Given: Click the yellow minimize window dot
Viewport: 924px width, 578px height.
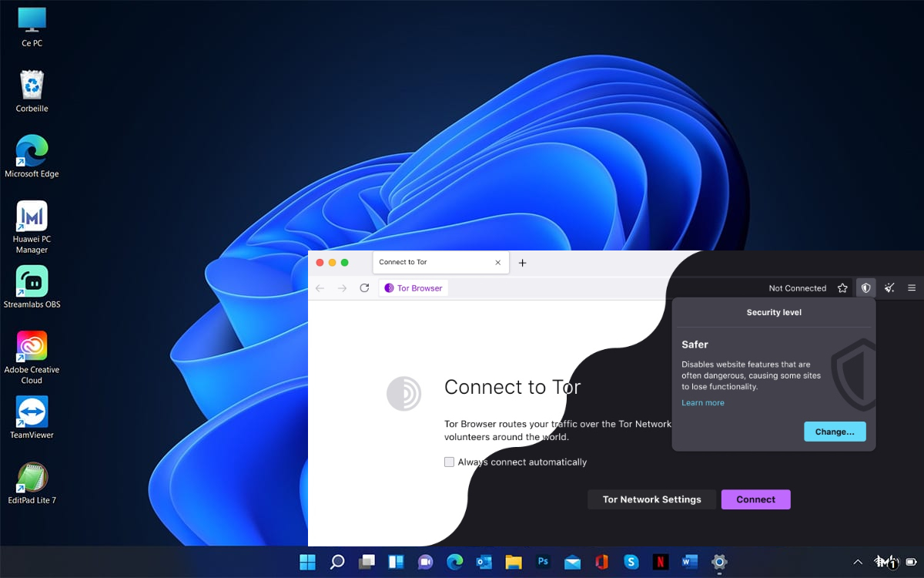Looking at the screenshot, I should [332, 263].
